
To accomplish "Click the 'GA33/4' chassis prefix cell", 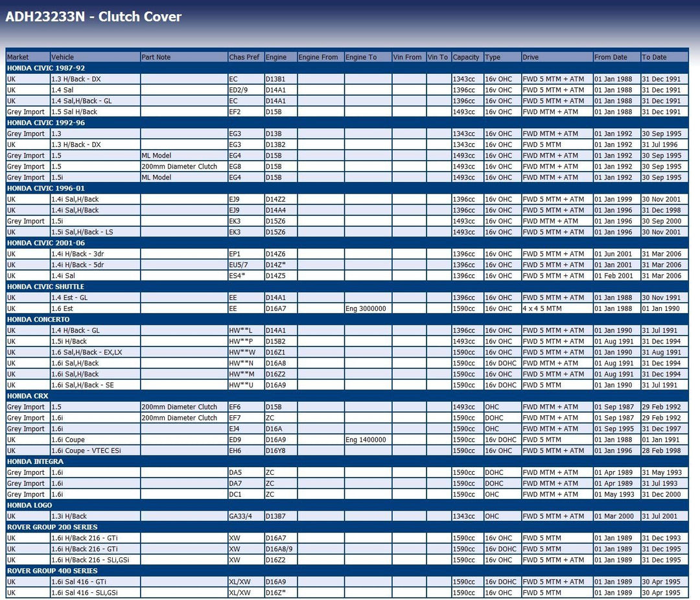I will point(246,516).
